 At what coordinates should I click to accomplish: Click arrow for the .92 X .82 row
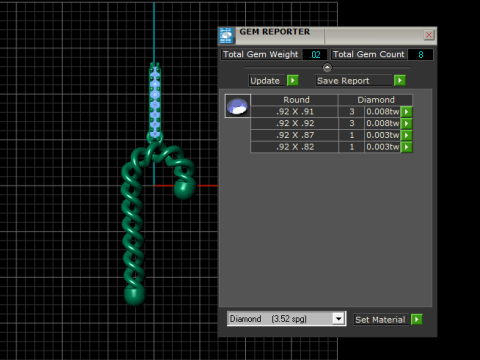coord(406,147)
